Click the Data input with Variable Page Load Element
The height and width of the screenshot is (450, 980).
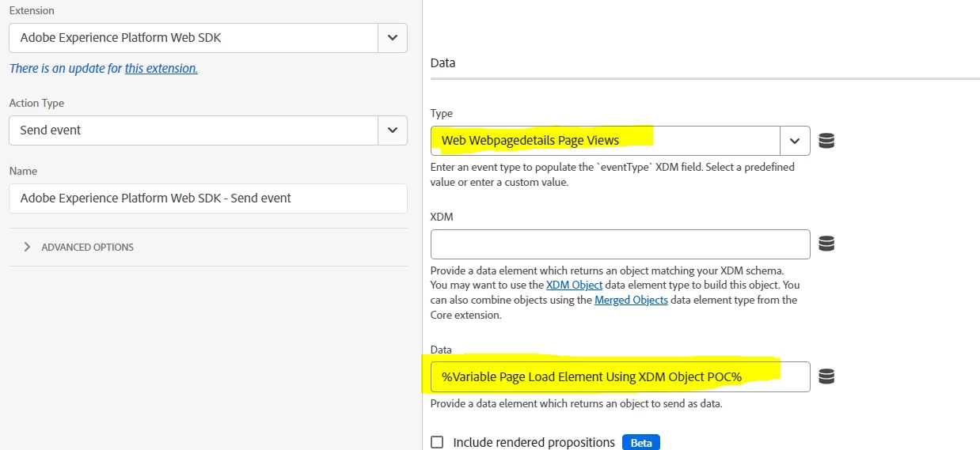tap(621, 376)
